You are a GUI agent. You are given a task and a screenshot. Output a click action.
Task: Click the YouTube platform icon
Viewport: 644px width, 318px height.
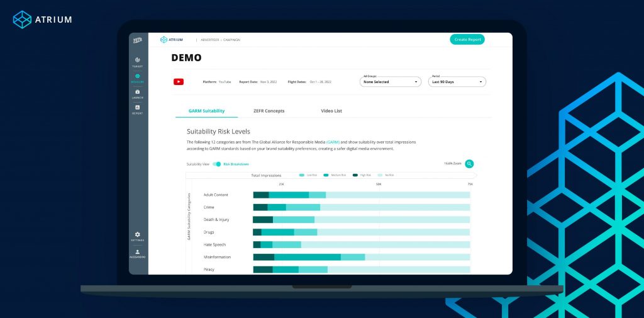(x=179, y=82)
